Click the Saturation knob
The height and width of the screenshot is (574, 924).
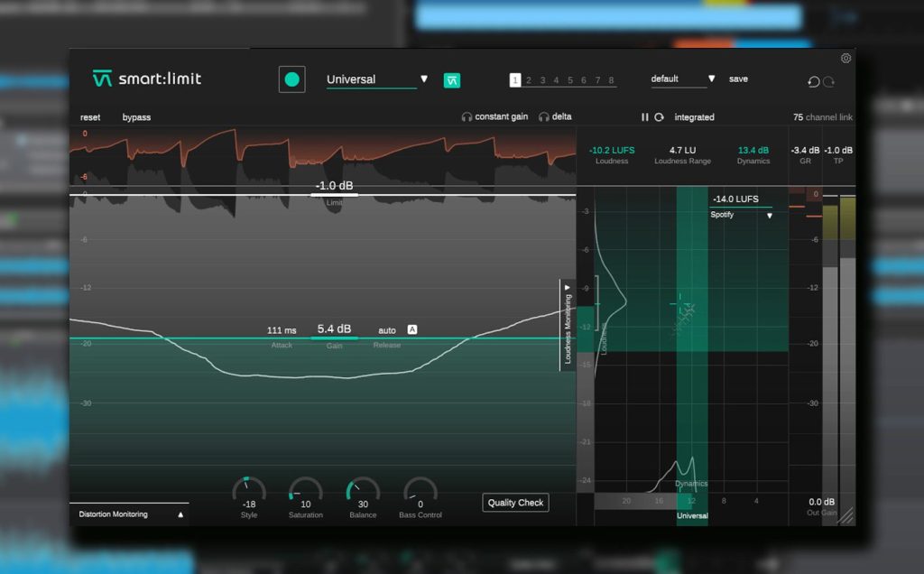[x=305, y=490]
